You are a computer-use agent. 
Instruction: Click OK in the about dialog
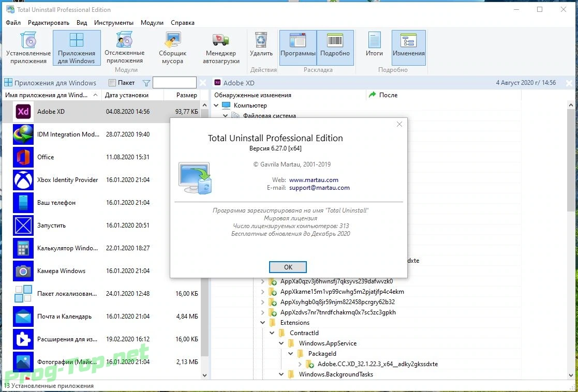click(288, 267)
